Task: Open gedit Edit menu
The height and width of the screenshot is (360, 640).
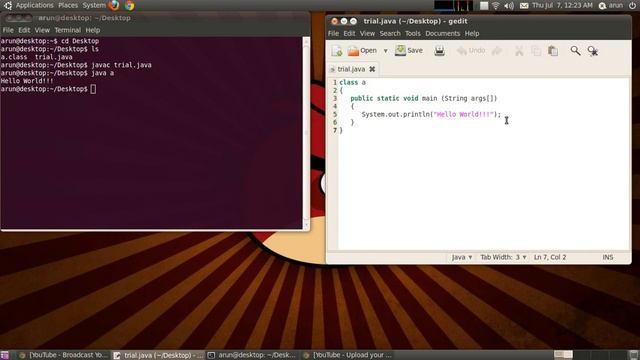Action: pos(349,33)
